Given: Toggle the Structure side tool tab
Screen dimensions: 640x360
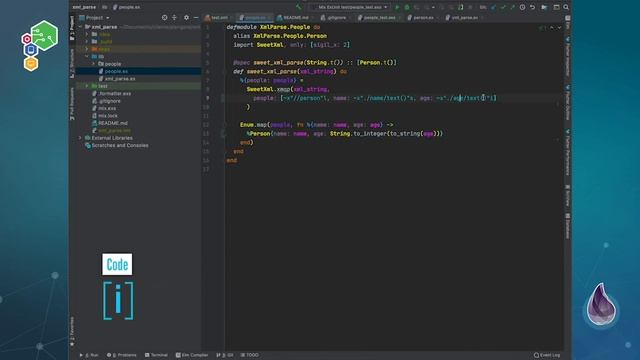Looking at the screenshot, I should tap(72, 63).
